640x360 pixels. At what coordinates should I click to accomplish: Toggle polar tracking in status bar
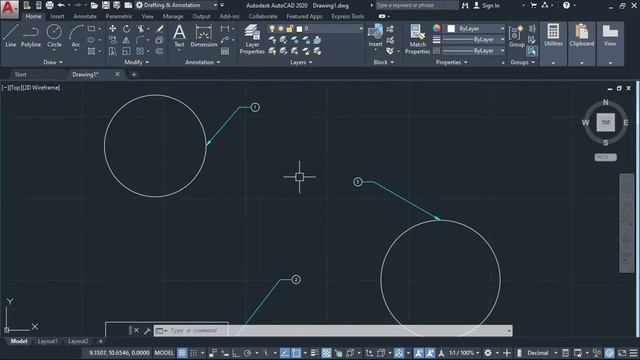click(247, 353)
